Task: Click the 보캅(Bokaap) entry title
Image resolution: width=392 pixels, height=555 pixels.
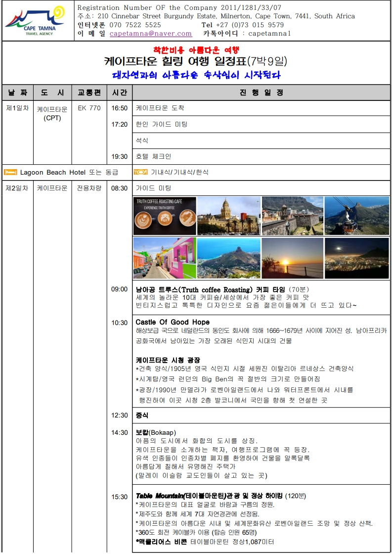Action: (156, 432)
